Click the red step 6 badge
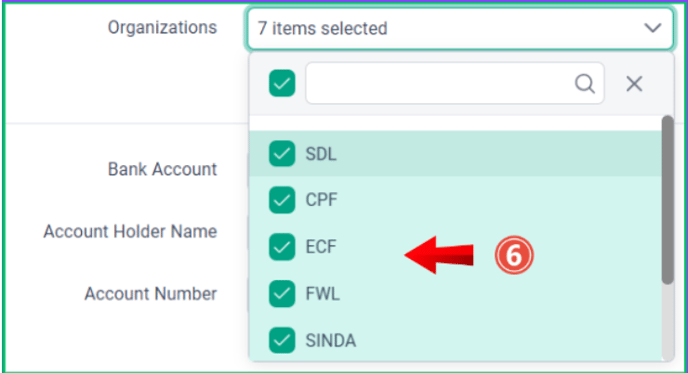Viewport: 688px width, 373px height. (x=514, y=255)
